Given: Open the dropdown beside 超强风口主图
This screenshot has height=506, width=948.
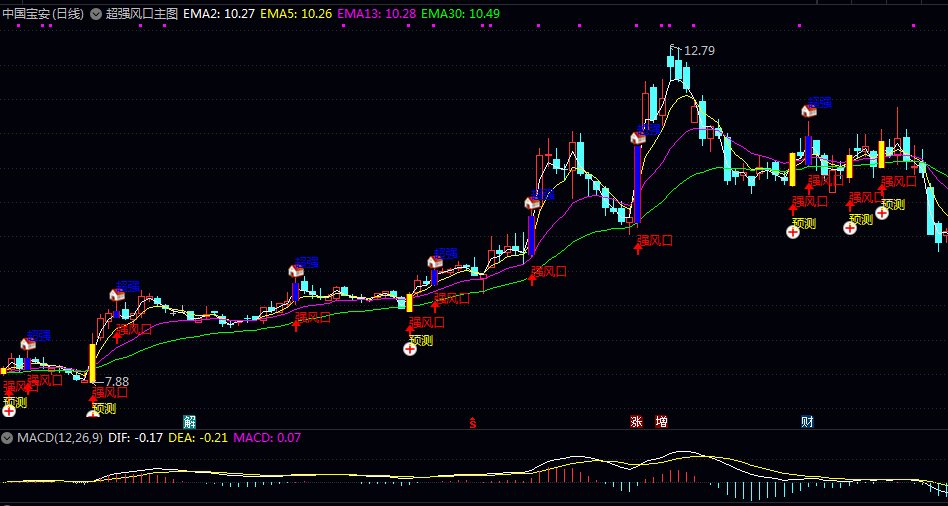Looking at the screenshot, I should (96, 14).
